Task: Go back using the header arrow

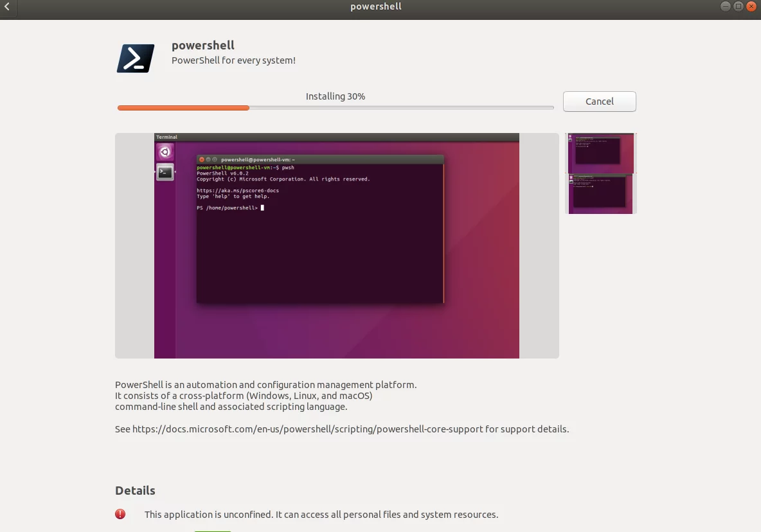Action: pos(7,7)
